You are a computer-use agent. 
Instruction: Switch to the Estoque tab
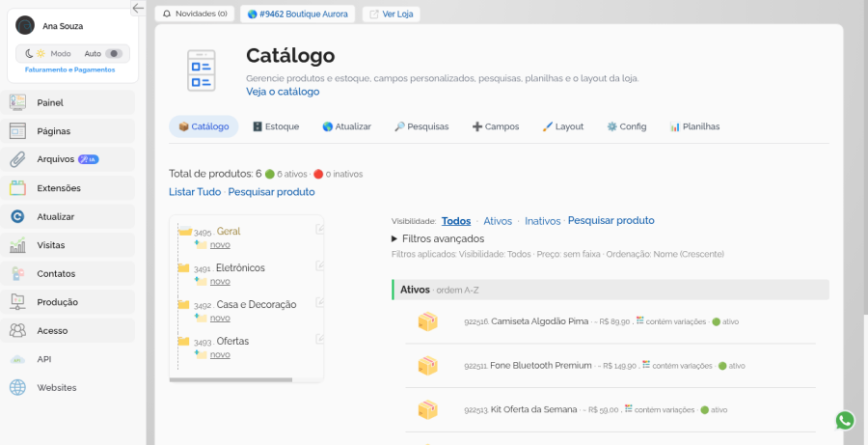click(x=276, y=126)
